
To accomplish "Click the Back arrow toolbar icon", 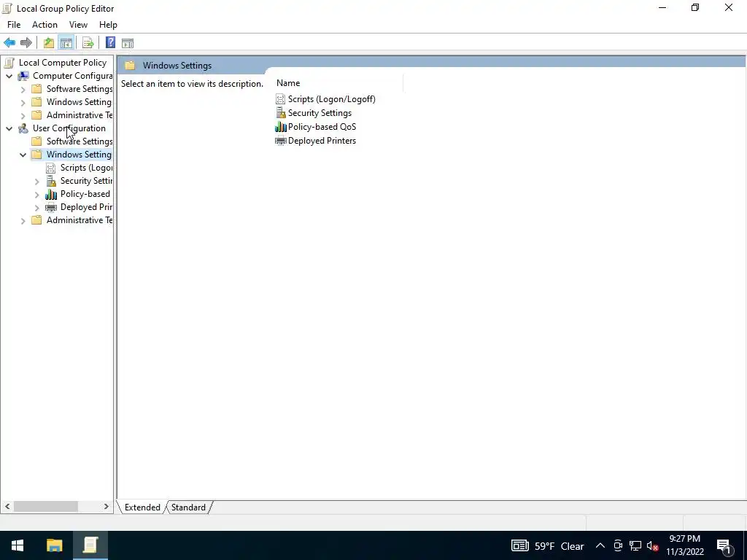I will tap(9, 43).
